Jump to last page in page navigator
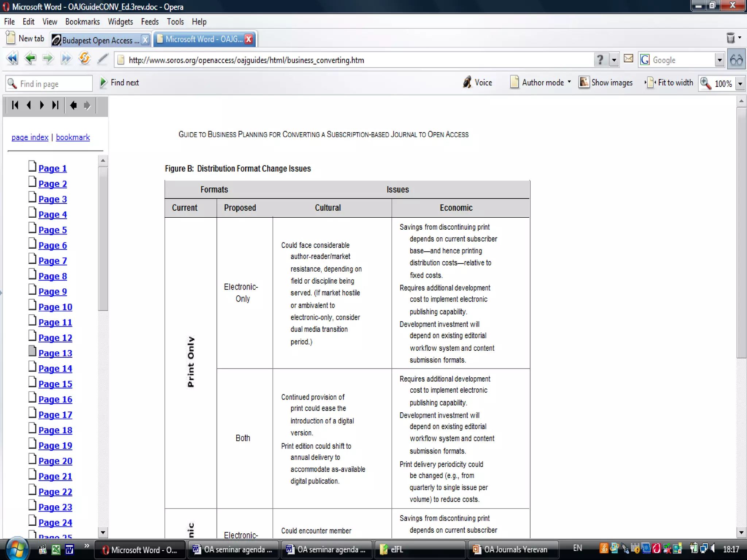 (x=55, y=105)
